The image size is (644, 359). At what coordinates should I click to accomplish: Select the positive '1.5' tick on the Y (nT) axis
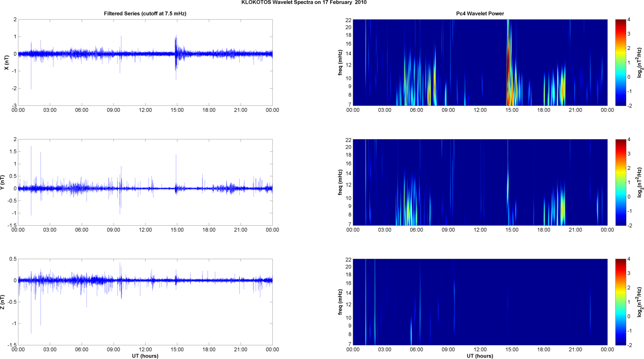pyautogui.click(x=13, y=151)
